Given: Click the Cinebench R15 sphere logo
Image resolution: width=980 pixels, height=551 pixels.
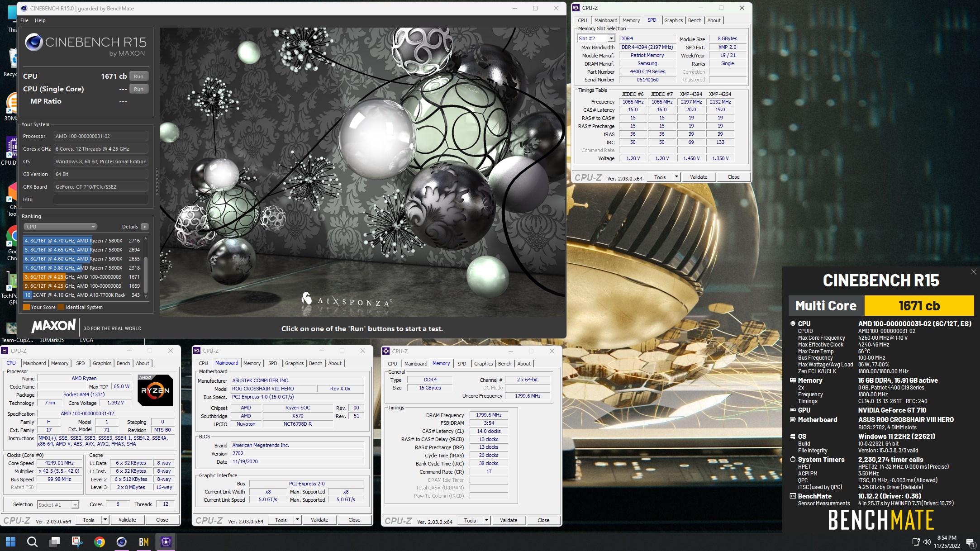Looking at the screenshot, I should click(34, 42).
